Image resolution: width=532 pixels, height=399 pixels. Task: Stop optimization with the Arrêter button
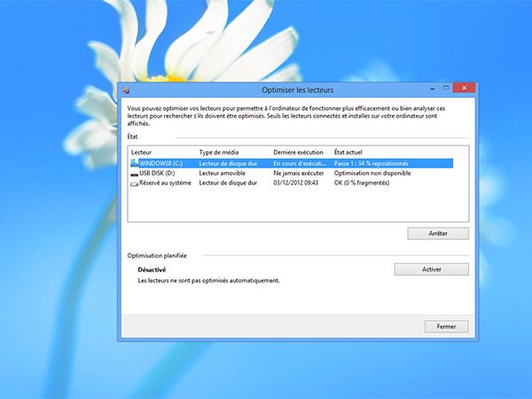(438, 233)
